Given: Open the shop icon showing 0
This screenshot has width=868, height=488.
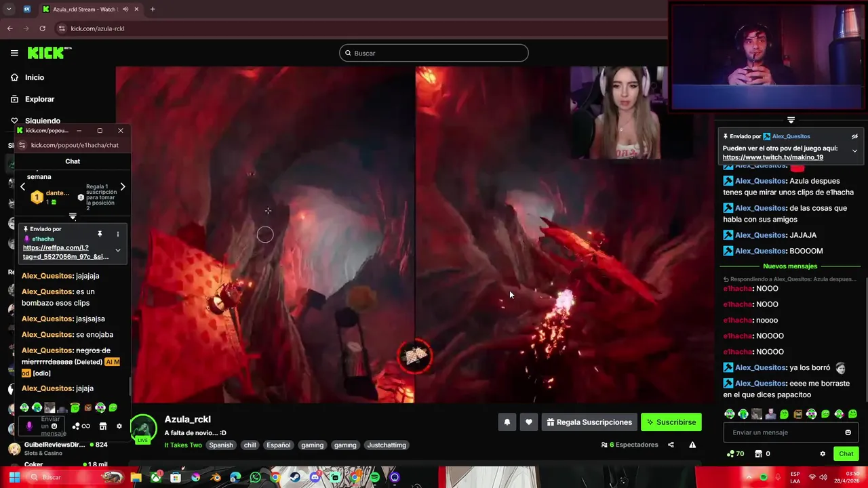Looking at the screenshot, I should tap(763, 453).
